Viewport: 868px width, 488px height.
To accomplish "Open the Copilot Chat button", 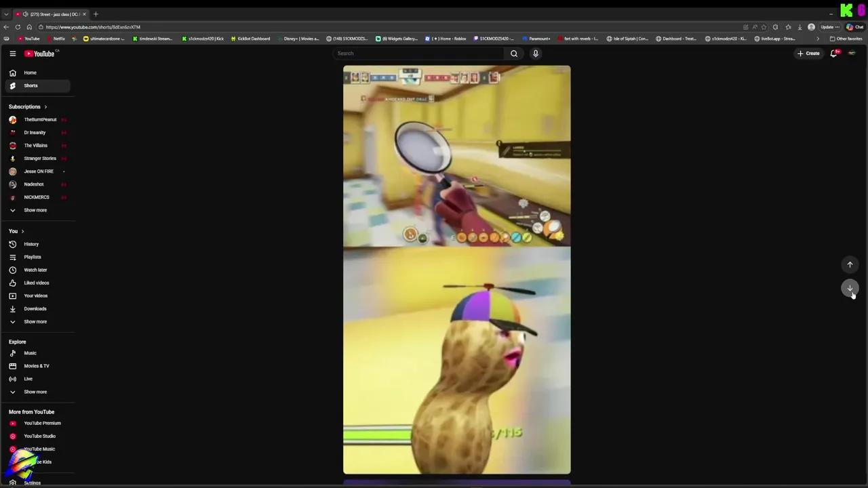I will tap(854, 27).
